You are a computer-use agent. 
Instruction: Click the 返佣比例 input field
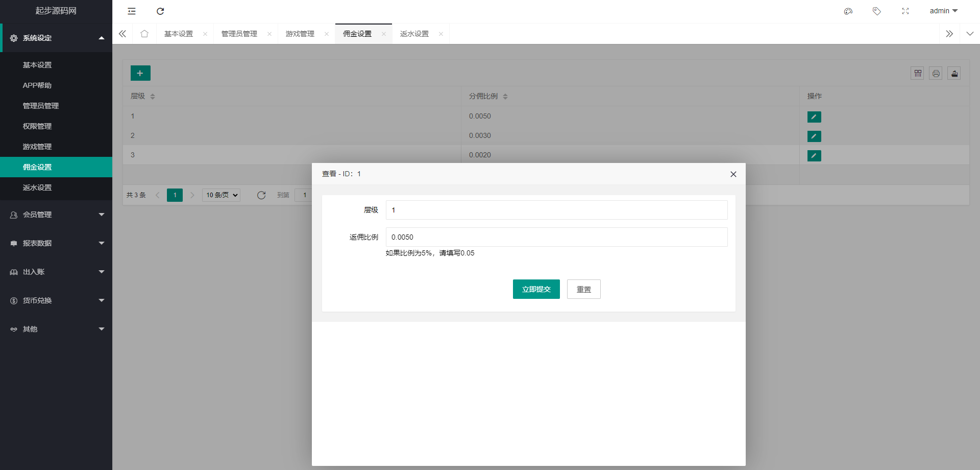coord(556,237)
